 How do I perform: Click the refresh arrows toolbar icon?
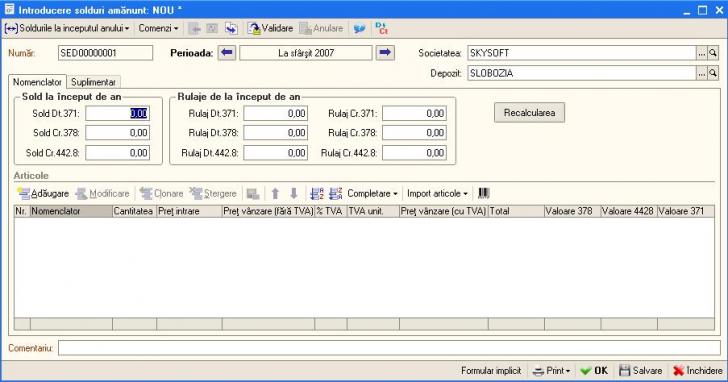pos(231,29)
